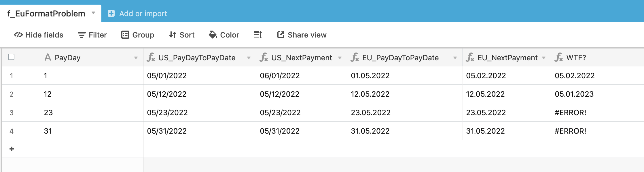Select the WTF? column header
Image resolution: width=644 pixels, height=172 pixels.
point(597,57)
